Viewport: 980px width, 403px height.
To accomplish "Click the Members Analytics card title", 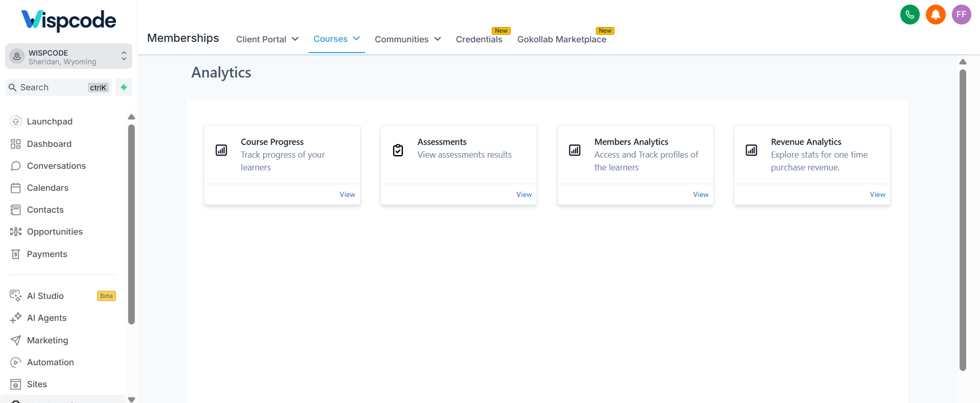I will (631, 142).
